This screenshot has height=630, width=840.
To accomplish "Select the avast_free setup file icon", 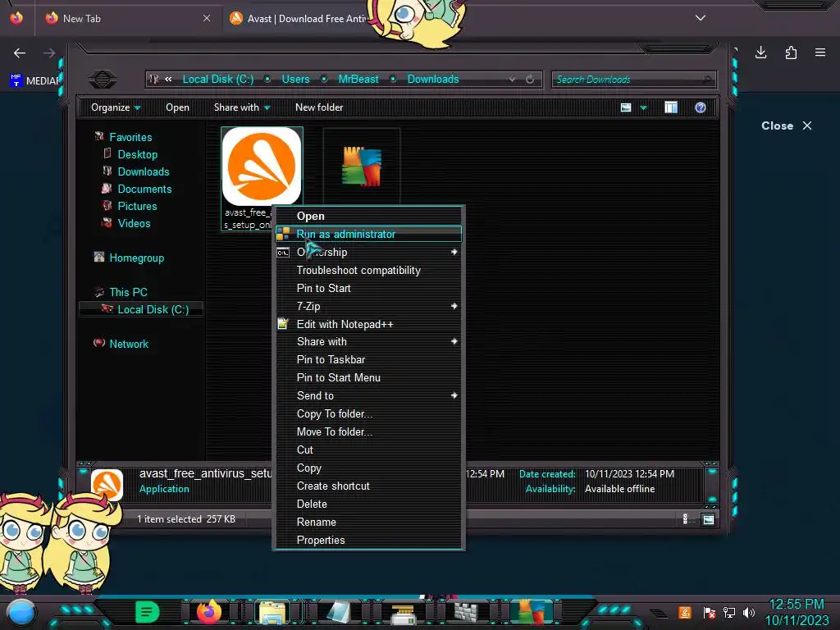I will click(262, 166).
